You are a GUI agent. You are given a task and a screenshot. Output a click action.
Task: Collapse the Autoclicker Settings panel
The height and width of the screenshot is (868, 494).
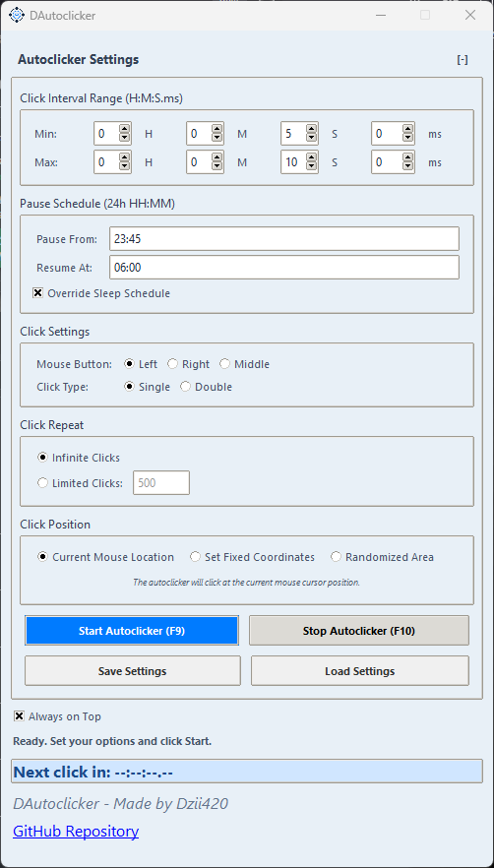pyautogui.click(x=463, y=60)
